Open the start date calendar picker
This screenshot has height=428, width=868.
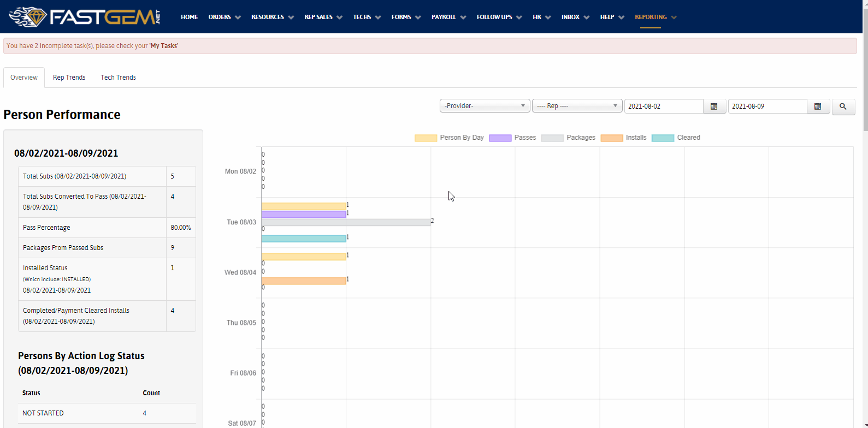[x=714, y=106]
